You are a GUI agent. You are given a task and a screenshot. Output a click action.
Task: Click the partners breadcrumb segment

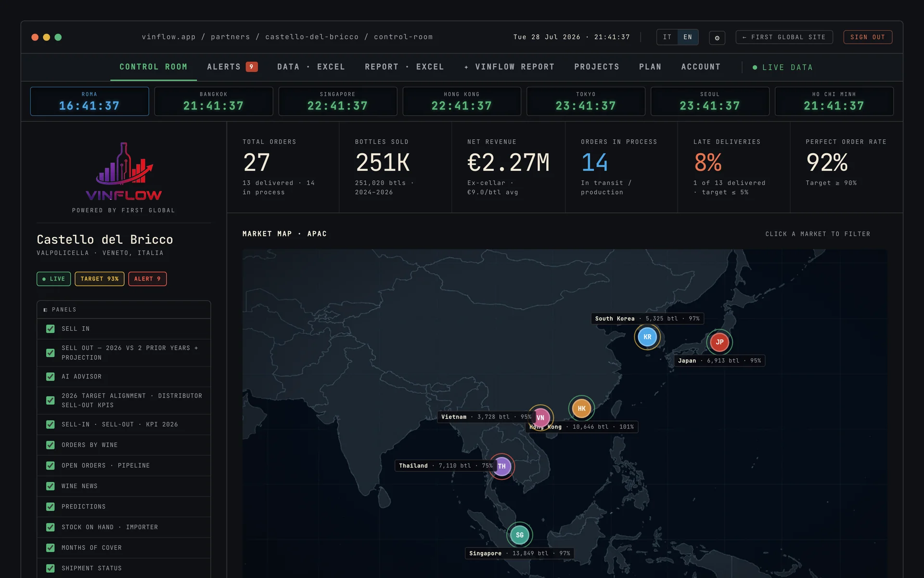click(x=231, y=37)
